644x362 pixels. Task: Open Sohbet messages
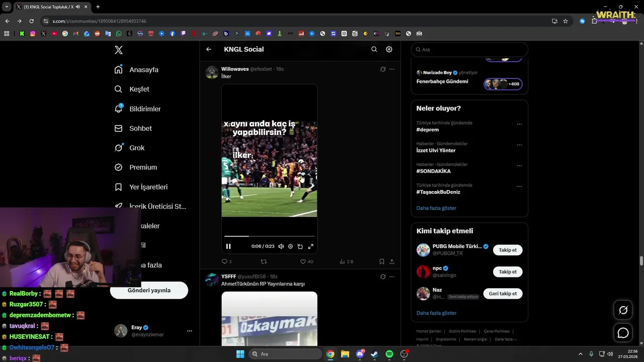click(133, 128)
